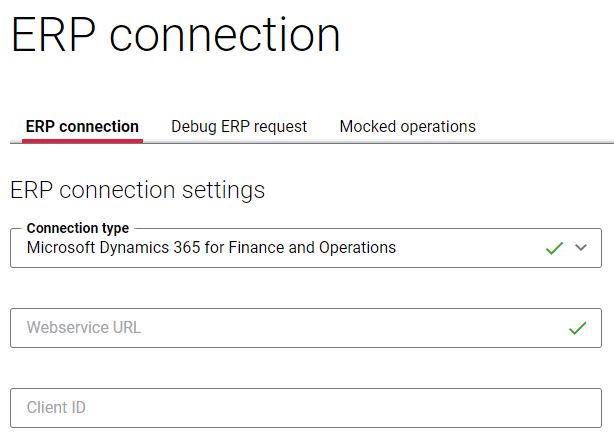614x438 pixels.
Task: Focus the Client ID input field
Action: 306,408
